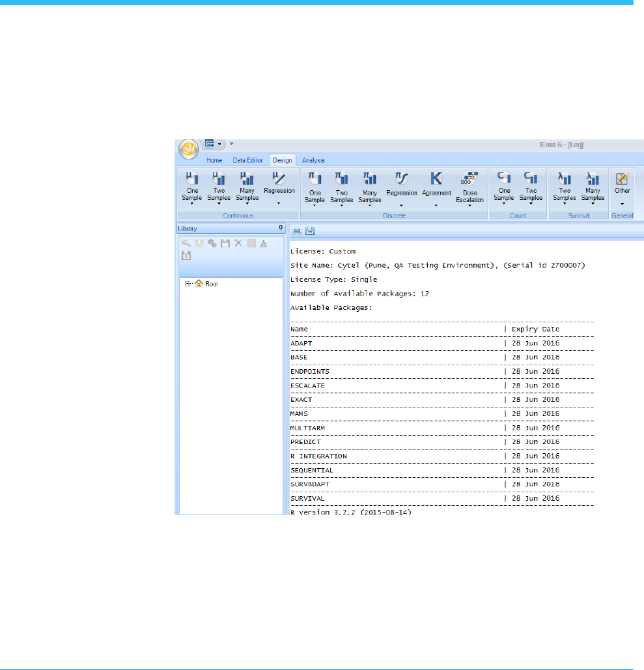
Task: Click the Agreement K icon
Action: pyautogui.click(x=436, y=178)
